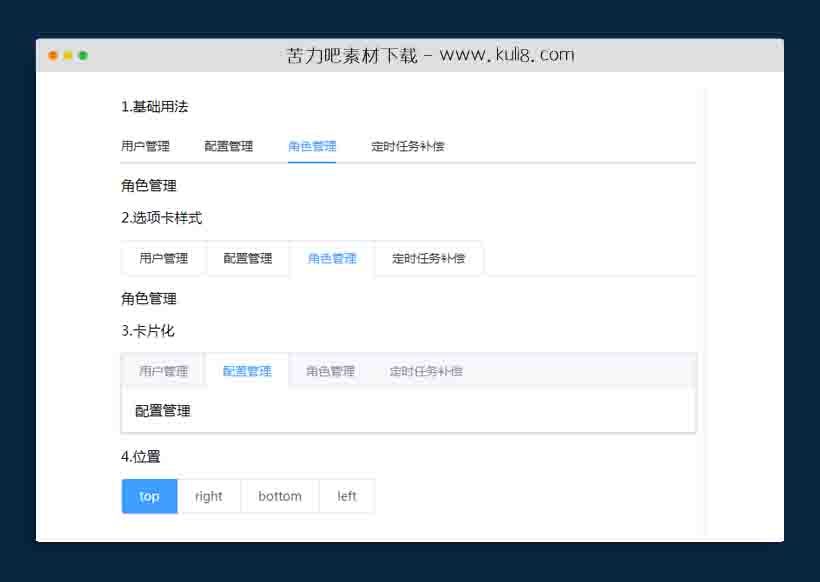Click the red window dot at top left
This screenshot has height=582, width=820.
click(x=52, y=56)
